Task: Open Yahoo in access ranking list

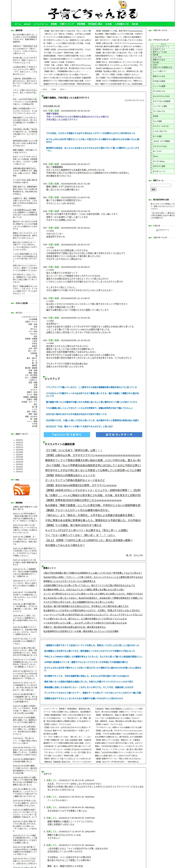Action: 156,156
